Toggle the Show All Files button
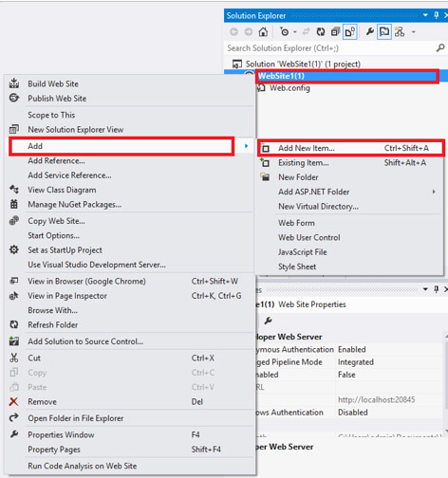The width and height of the screenshot is (448, 478). tap(350, 32)
